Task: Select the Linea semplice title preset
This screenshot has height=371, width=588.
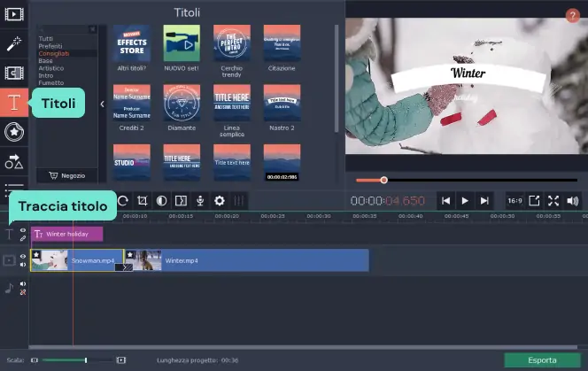Action: (232, 103)
